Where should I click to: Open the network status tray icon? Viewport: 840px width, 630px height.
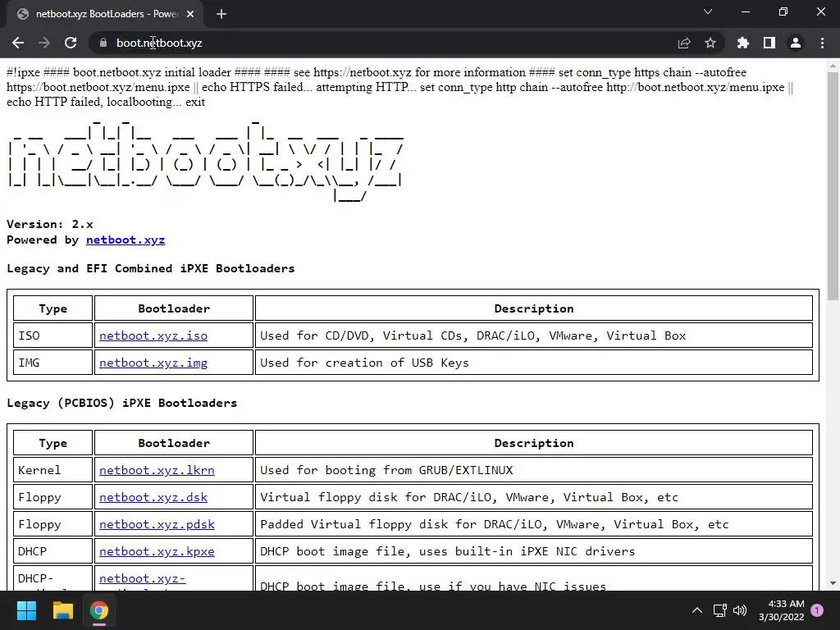tap(720, 610)
